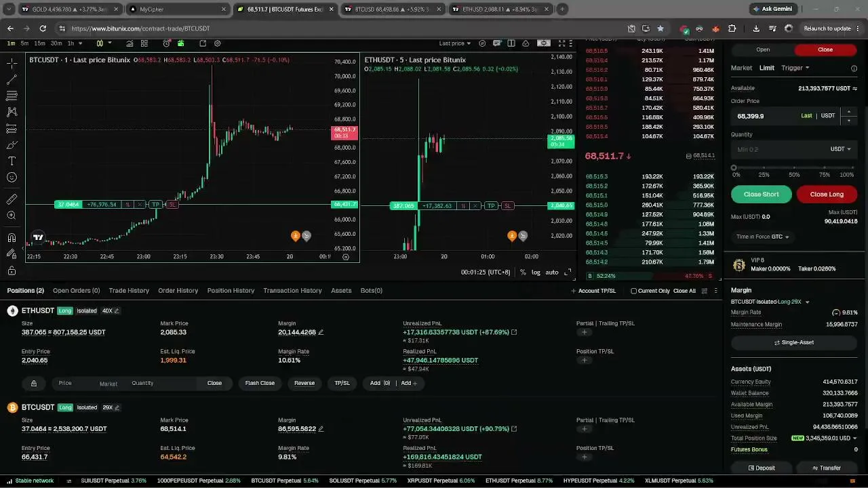The image size is (868, 488).
Task: Toggle log scale on the chart
Action: (x=536, y=272)
